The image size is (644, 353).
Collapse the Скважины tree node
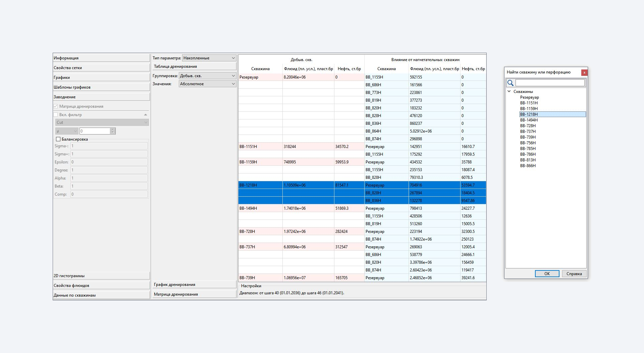point(509,91)
